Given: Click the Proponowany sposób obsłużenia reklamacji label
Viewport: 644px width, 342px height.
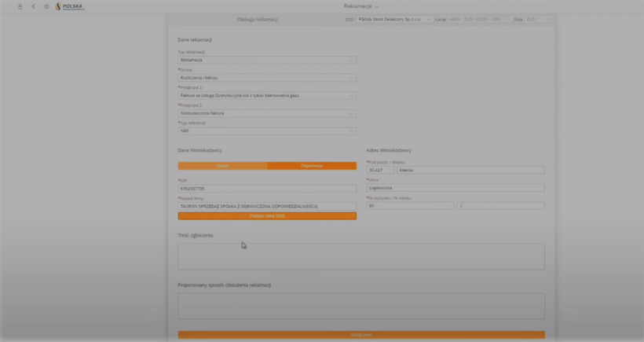Looking at the screenshot, I should pos(225,285).
